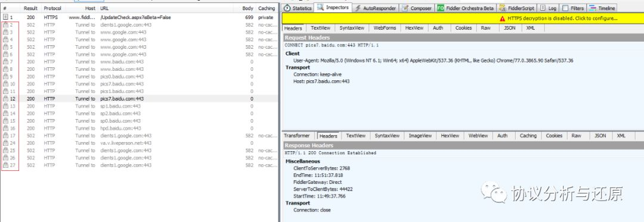Screen dimensions: 644x222
Task: Sort sessions by the Protocol column header
Action: [52, 8]
